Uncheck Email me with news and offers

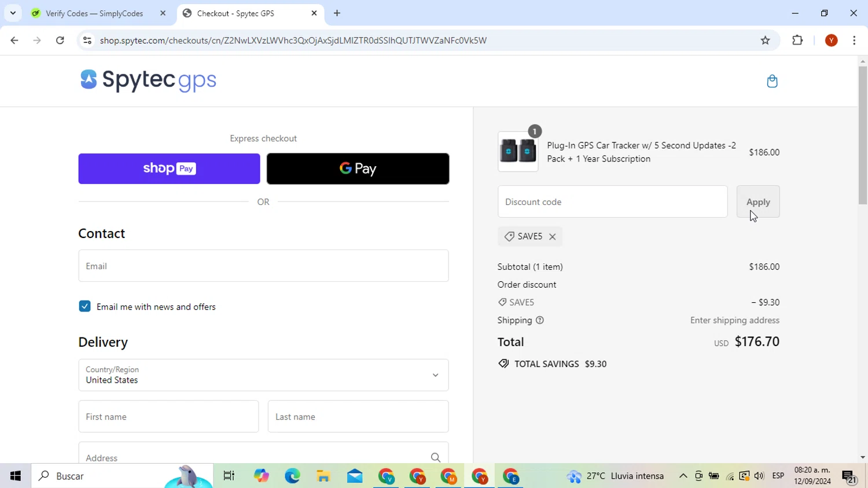pyautogui.click(x=85, y=306)
